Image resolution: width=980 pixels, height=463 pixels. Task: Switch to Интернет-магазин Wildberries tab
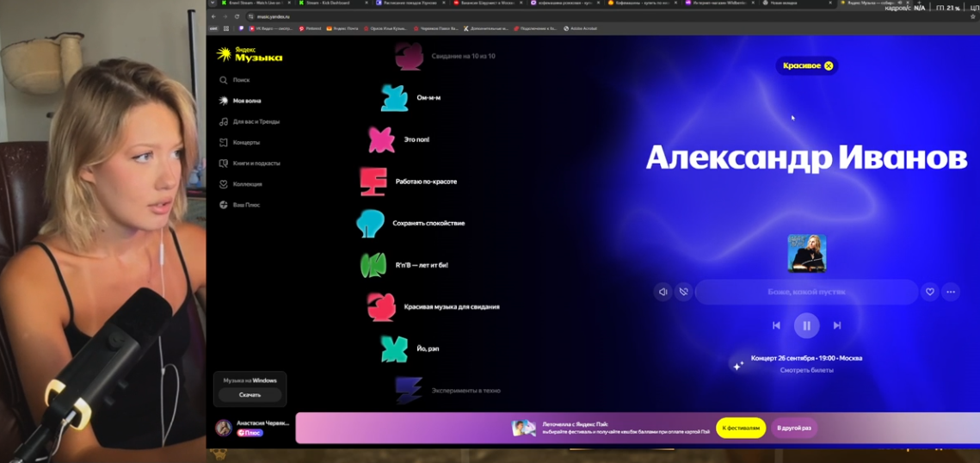pos(719,3)
